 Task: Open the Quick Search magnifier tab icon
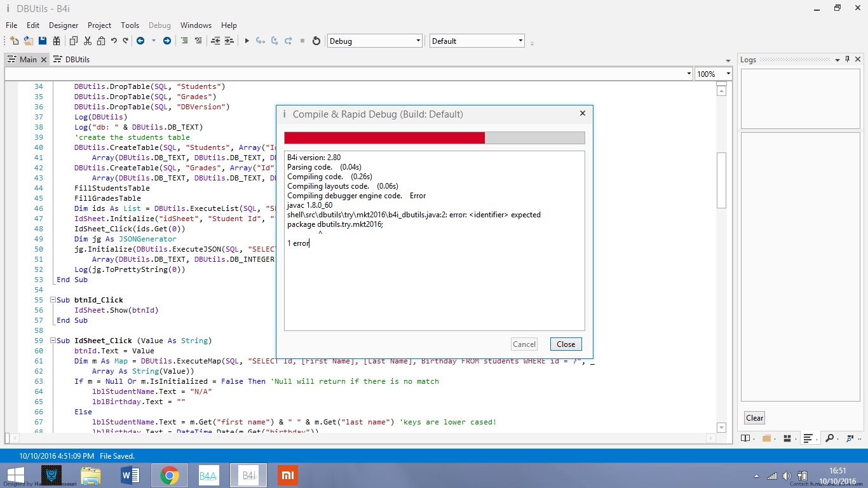click(829, 438)
